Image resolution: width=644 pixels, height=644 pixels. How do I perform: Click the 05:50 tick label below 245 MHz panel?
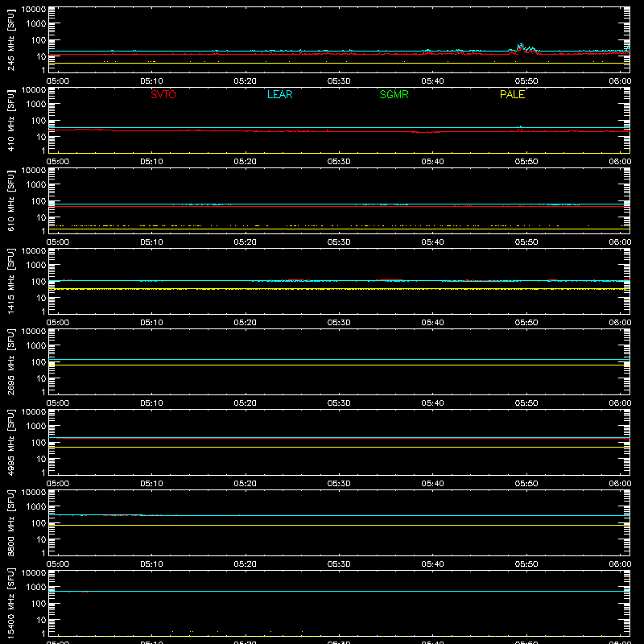click(526, 81)
